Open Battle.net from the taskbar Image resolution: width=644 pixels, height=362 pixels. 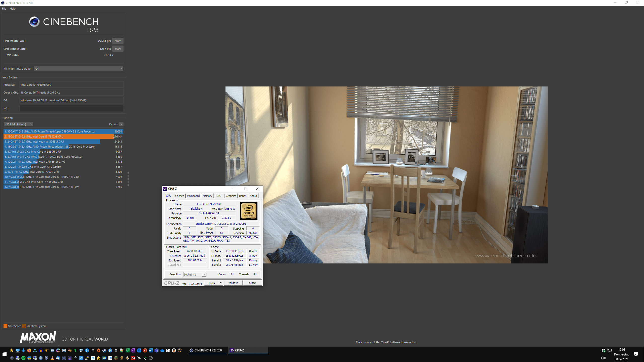click(x=87, y=350)
